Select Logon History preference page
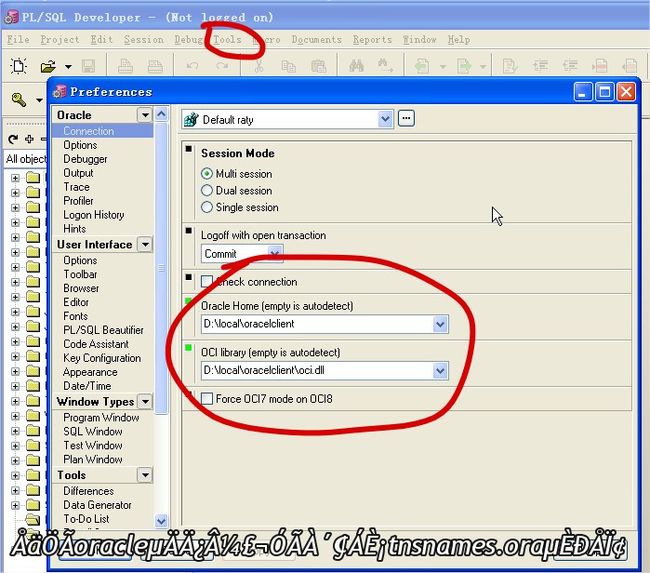This screenshot has height=573, width=650. (x=94, y=214)
